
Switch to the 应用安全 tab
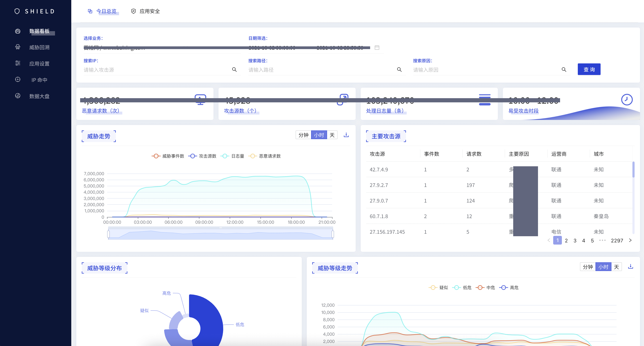149,11
